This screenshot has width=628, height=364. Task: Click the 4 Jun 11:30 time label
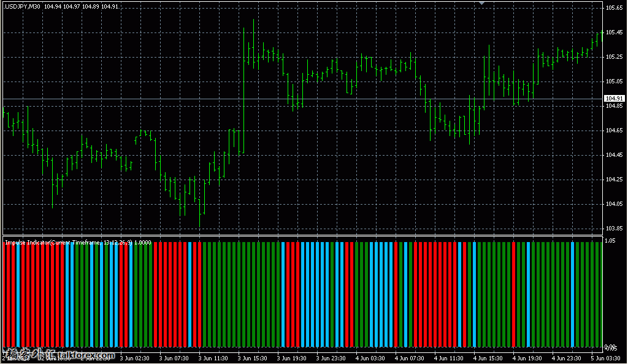point(448,358)
